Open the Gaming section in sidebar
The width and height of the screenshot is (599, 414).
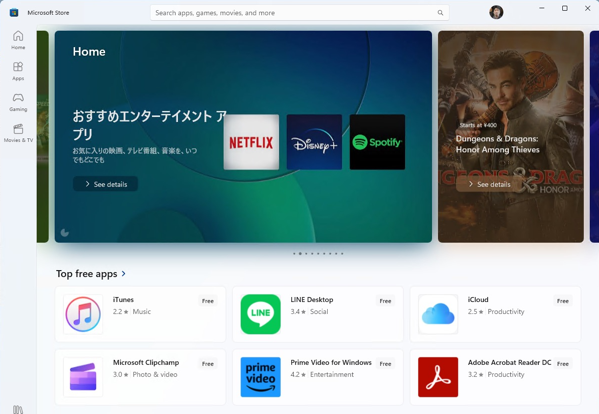pos(18,102)
